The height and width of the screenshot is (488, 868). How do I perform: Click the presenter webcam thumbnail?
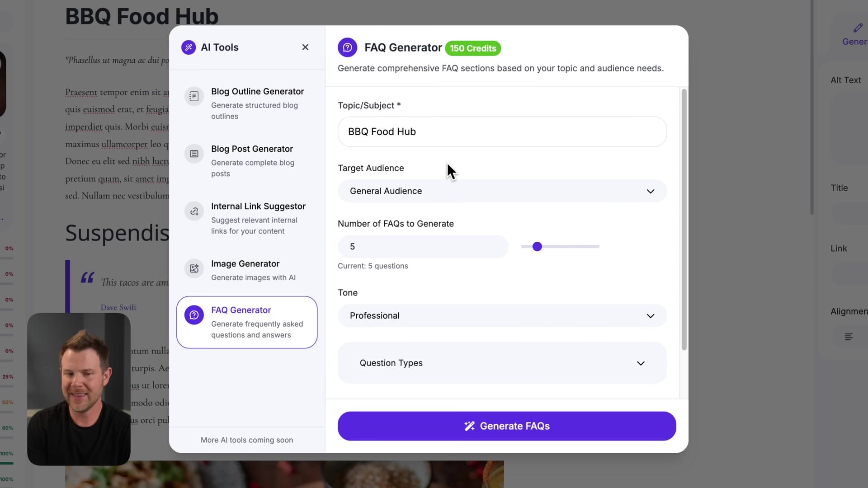tap(79, 389)
